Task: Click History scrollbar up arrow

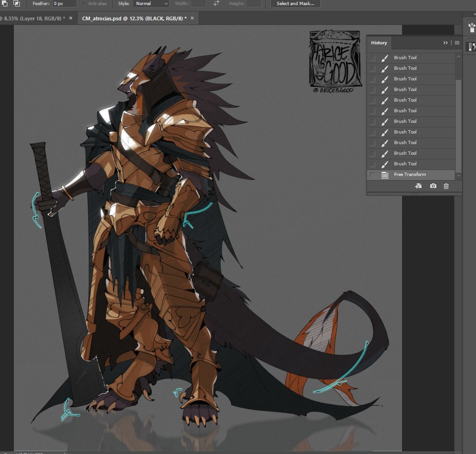Action: click(459, 57)
